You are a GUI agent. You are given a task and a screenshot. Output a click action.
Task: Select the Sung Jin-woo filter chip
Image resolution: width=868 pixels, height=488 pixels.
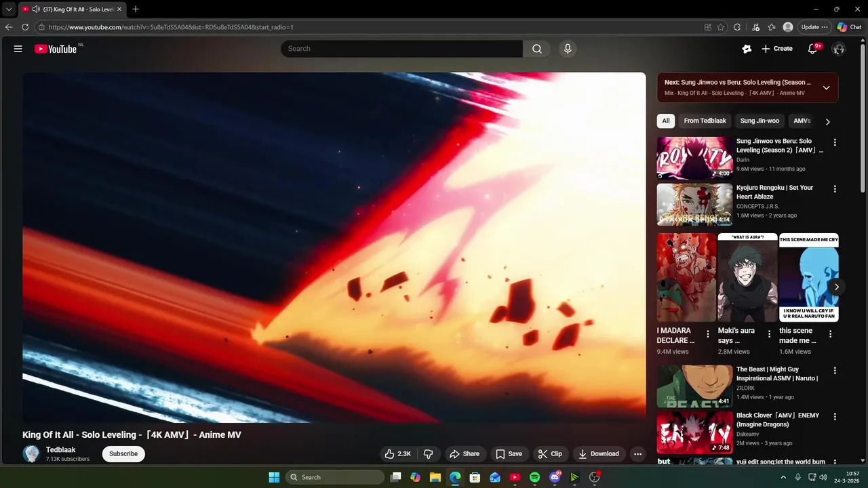click(759, 121)
